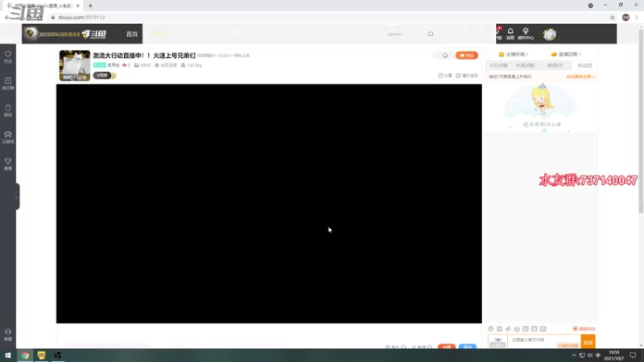This screenshot has height=362, width=644.
Task: Click the streamer cat avatar thumbnail
Action: click(x=75, y=65)
